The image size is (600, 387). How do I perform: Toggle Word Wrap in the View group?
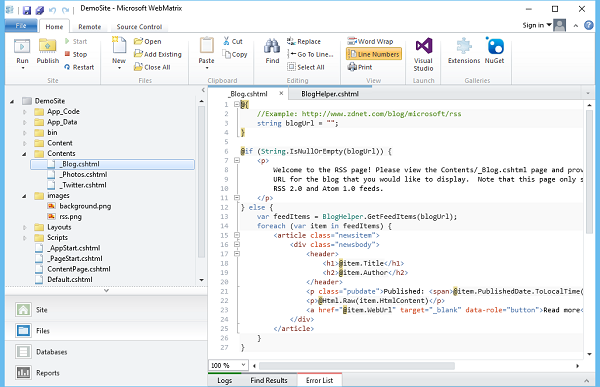tap(370, 41)
